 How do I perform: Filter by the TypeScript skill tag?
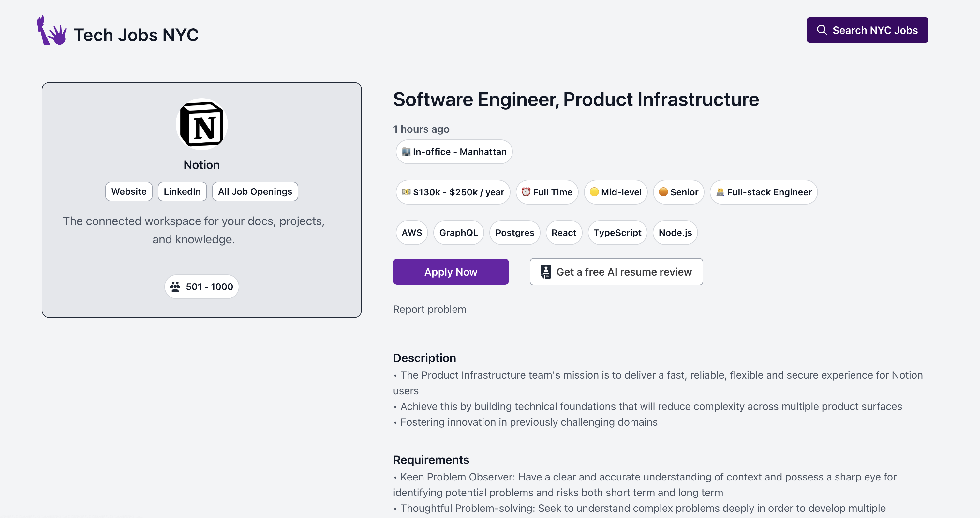tap(617, 233)
